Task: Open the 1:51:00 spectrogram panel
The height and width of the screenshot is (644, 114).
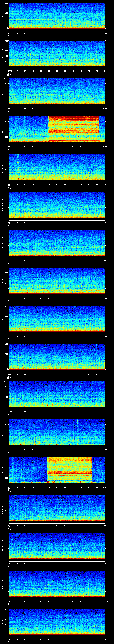Action: [57, 280]
